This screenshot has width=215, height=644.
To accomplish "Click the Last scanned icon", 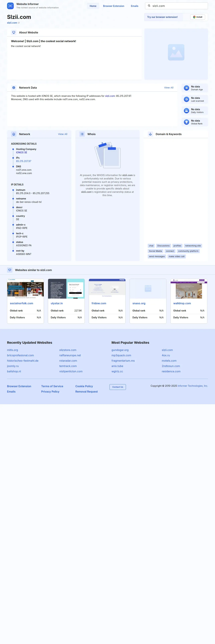I will (x=187, y=99).
